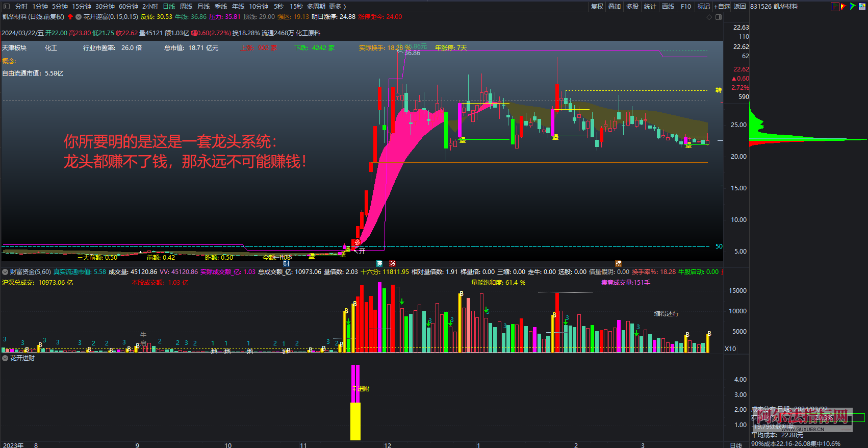Click the 明日涨停: 24.88 value
Viewport: 868px width, 448px height.
pyautogui.click(x=334, y=17)
